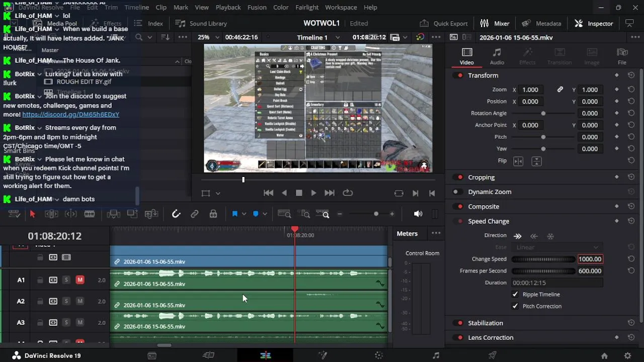Unmute audio track A1
Image resolution: width=644 pixels, height=362 pixels.
(x=79, y=280)
